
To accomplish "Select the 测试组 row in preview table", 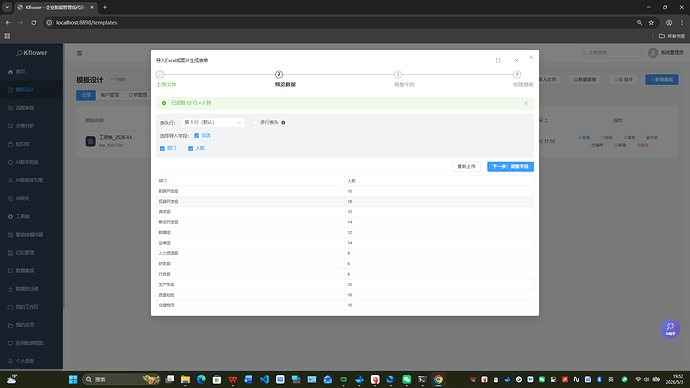I will (345, 212).
